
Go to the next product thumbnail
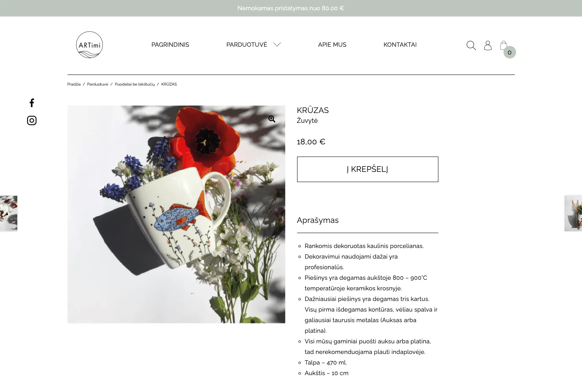573,213
